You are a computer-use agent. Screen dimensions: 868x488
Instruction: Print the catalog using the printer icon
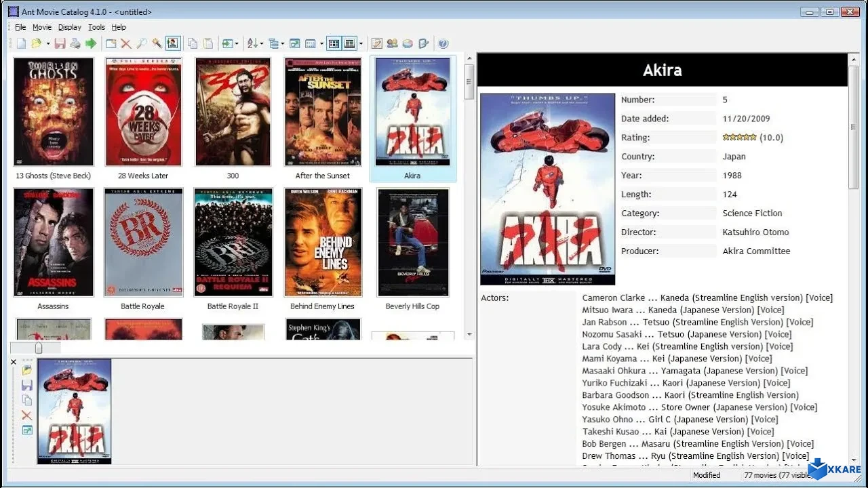pos(75,43)
